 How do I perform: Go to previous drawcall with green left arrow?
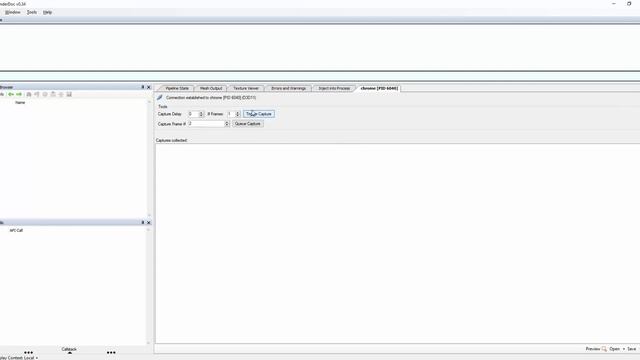(x=11, y=94)
